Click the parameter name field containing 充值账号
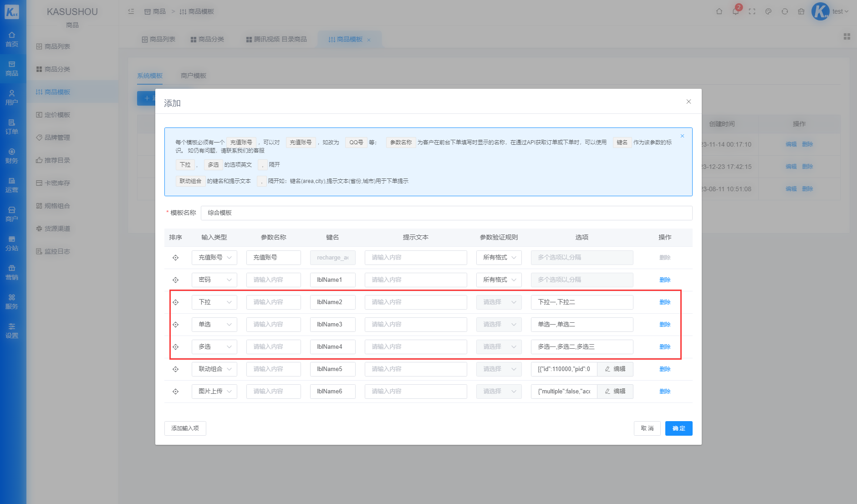 click(x=274, y=258)
